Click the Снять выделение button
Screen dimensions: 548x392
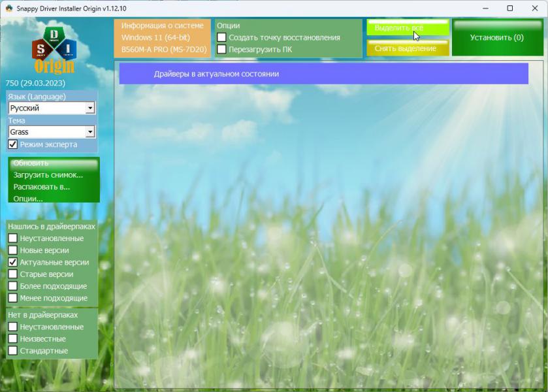(x=407, y=48)
